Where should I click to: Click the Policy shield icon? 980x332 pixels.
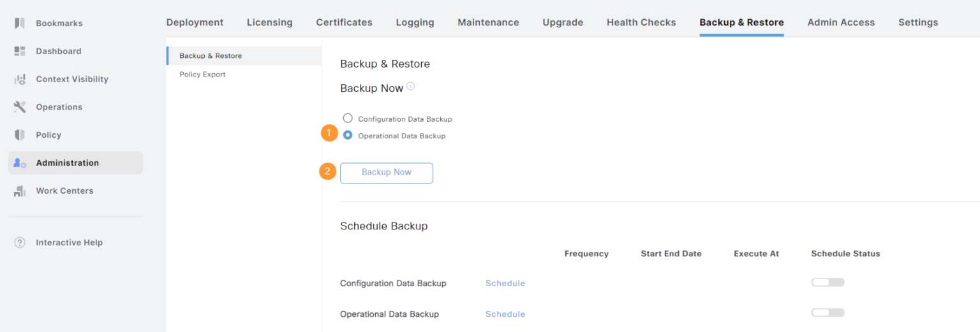20,135
